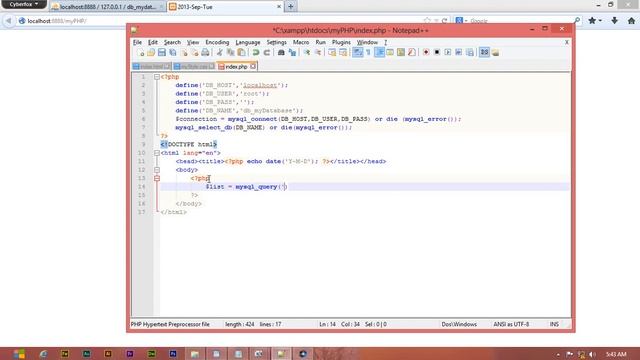
Task: Open the Macro menu
Action: [301, 42]
